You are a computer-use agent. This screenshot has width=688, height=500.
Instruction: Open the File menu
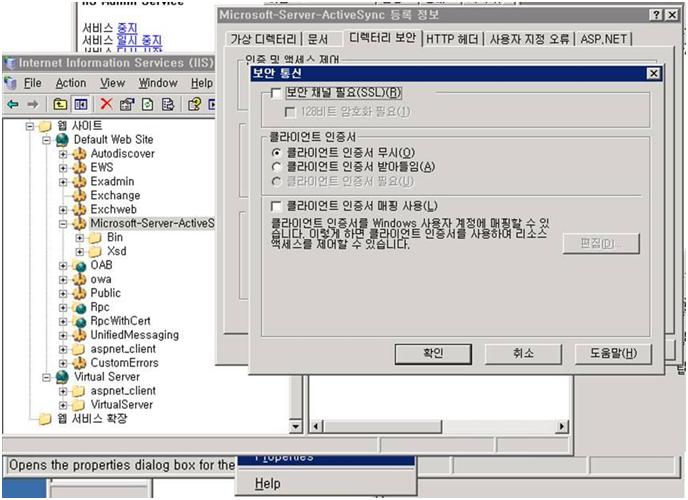pos(32,83)
